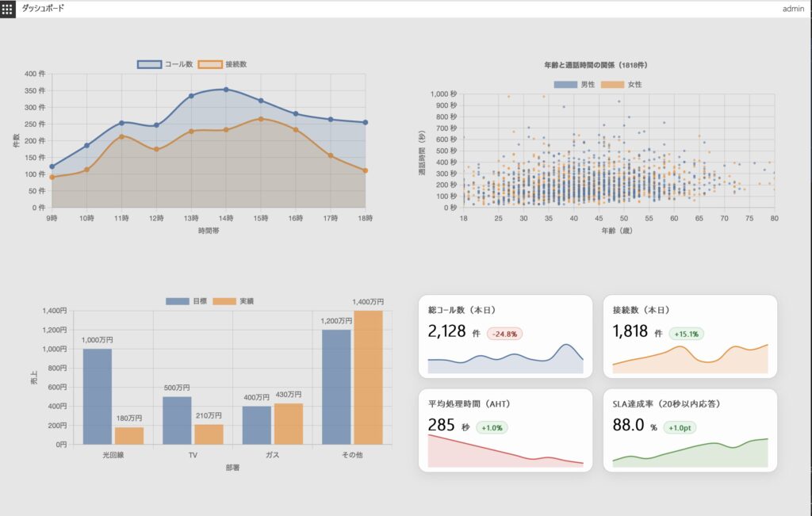Hide 目標 series in bar chart
Viewport: 812px width, 516px height.
188,301
